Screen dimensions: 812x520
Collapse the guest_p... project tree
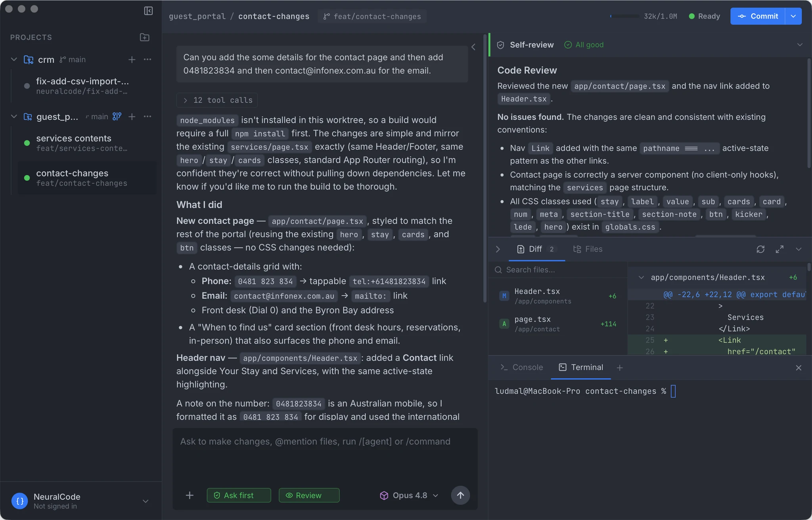coord(14,117)
